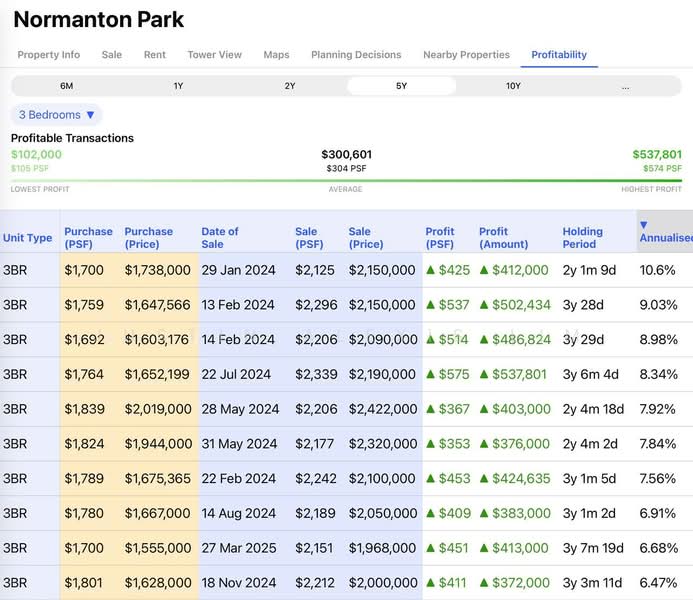View the Nearby Properties tab
693x600 pixels.
tap(466, 55)
